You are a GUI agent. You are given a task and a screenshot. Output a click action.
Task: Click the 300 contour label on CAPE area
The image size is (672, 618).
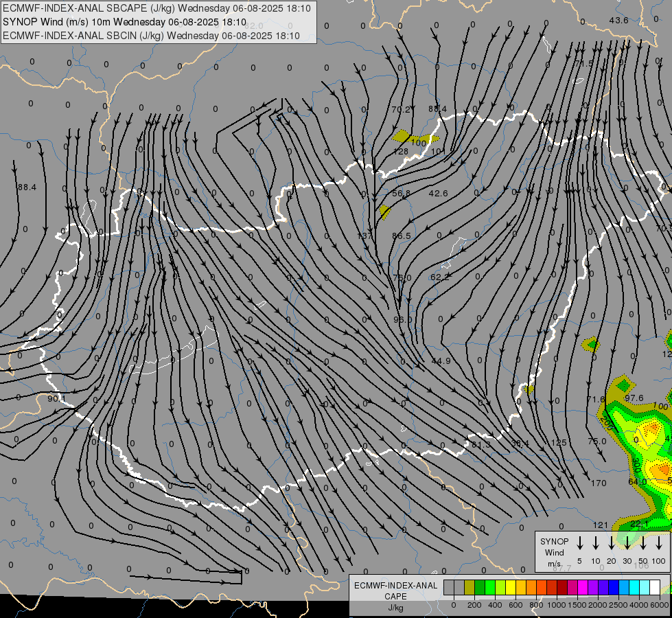pos(636,466)
